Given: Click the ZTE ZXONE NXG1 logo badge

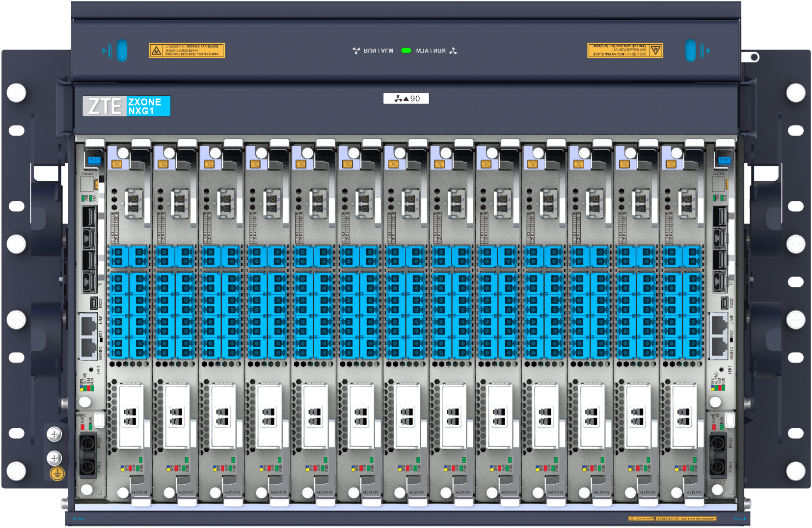Looking at the screenshot, I should (126, 106).
